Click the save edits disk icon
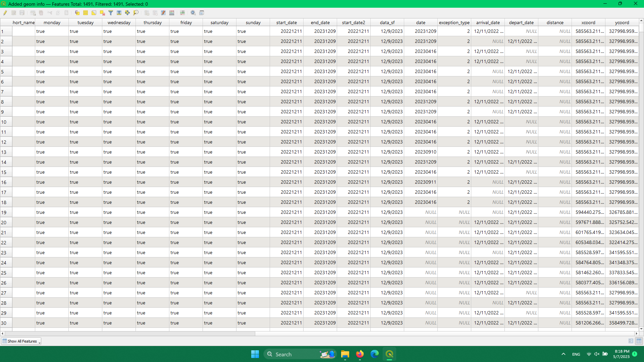Screen dimensions: 644x362 [x=22, y=13]
